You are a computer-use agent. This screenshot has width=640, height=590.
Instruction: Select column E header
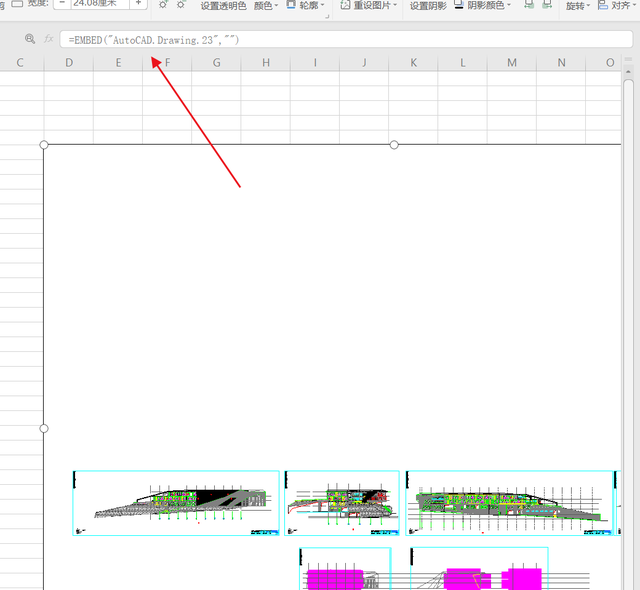(x=118, y=62)
